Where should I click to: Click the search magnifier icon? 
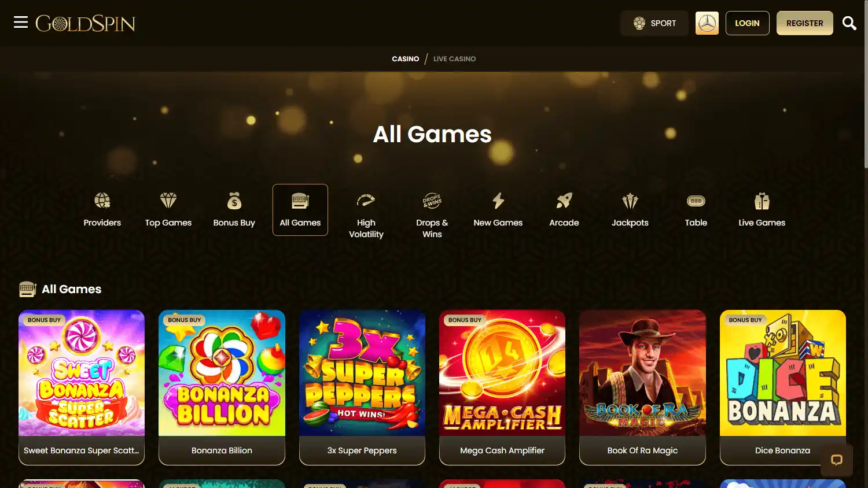point(849,23)
